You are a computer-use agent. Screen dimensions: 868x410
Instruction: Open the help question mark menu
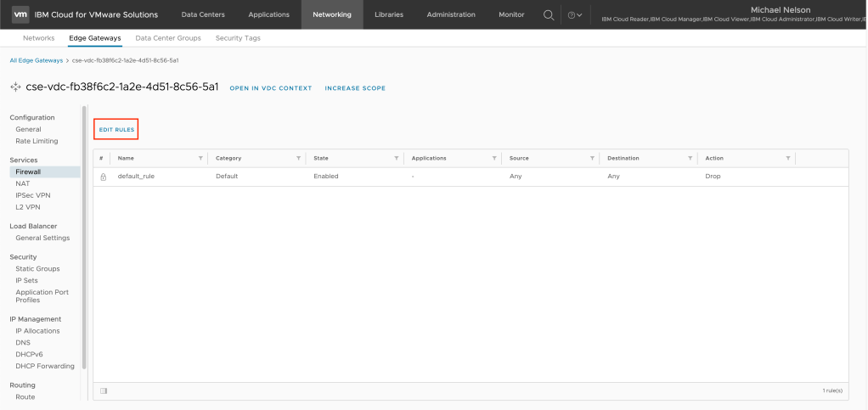pos(574,14)
